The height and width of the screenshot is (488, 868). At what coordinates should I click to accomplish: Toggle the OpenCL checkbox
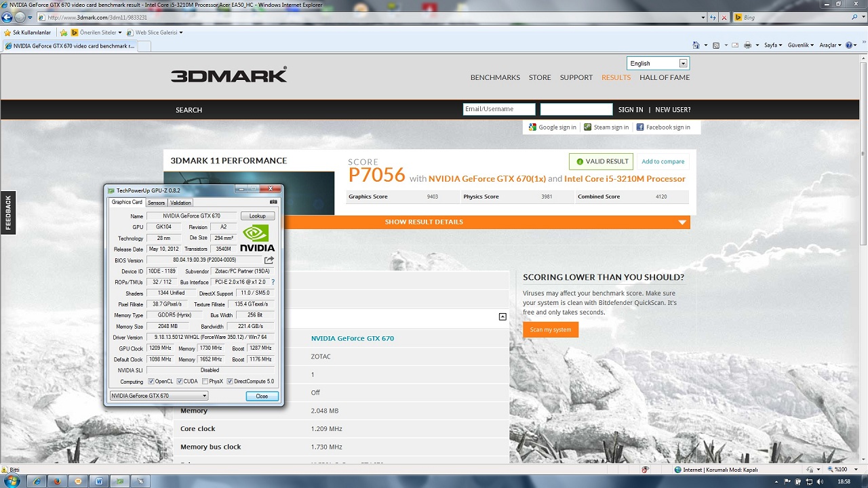(x=151, y=381)
